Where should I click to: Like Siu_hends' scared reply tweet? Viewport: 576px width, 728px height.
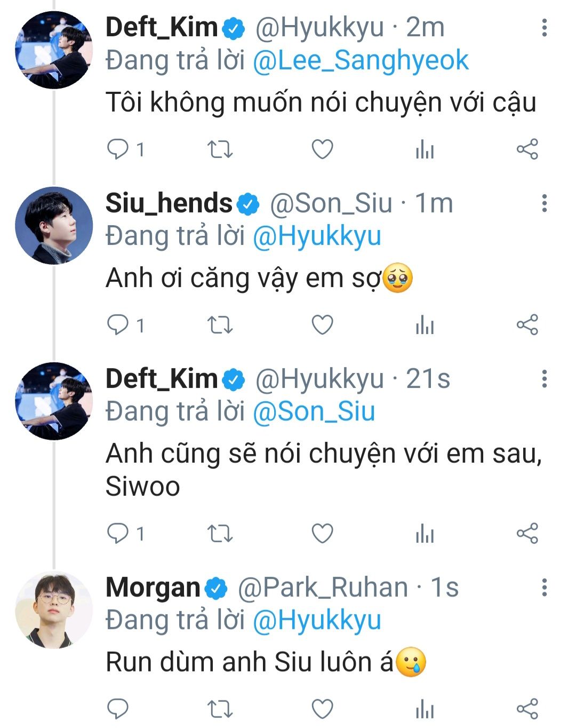[x=322, y=325]
